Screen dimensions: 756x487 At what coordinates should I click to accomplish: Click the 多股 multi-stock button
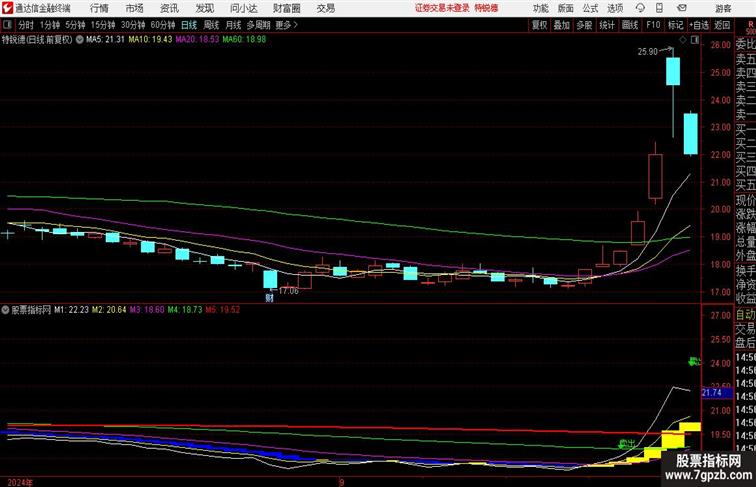[584, 25]
